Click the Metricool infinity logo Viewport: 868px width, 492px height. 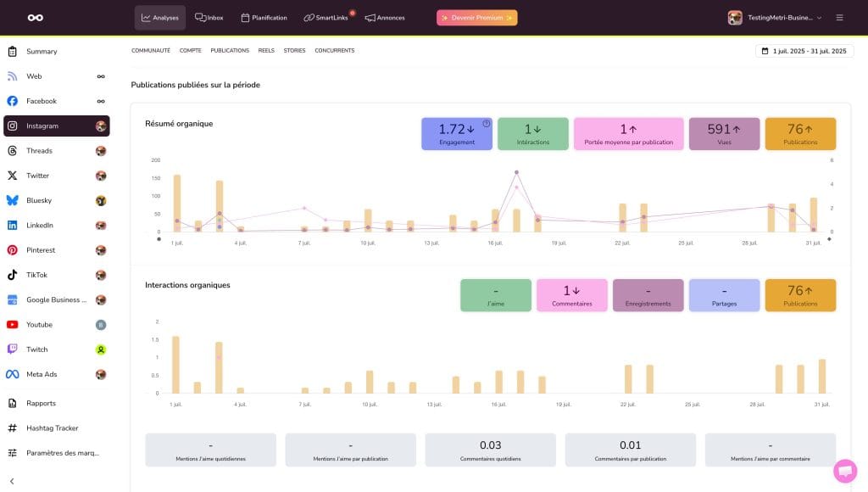[x=35, y=18]
